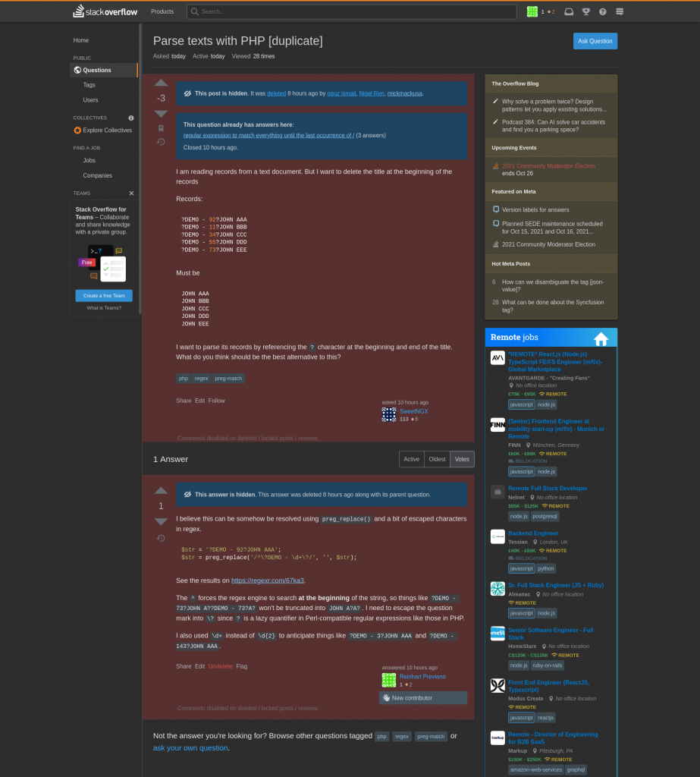The height and width of the screenshot is (777, 700).
Task: Open the question's post history timeline icon
Action: coord(161,142)
